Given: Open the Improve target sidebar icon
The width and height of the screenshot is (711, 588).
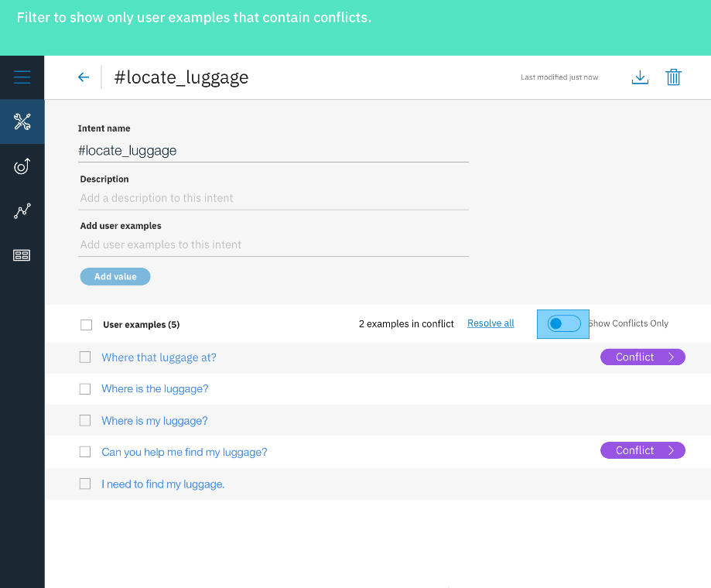Looking at the screenshot, I should click(x=22, y=166).
